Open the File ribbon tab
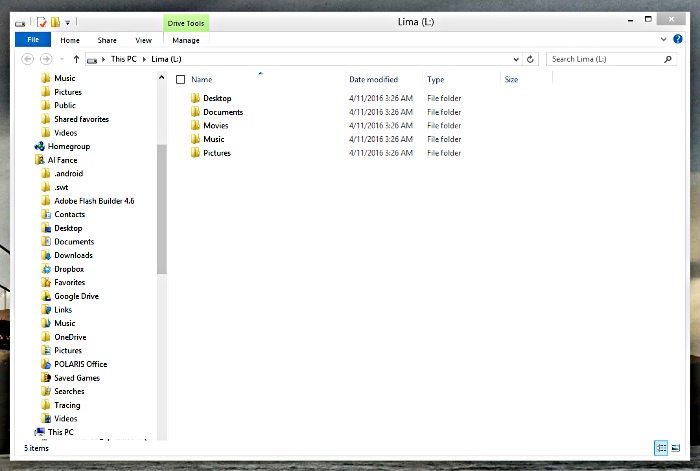The height and width of the screenshot is (471, 700). click(33, 40)
